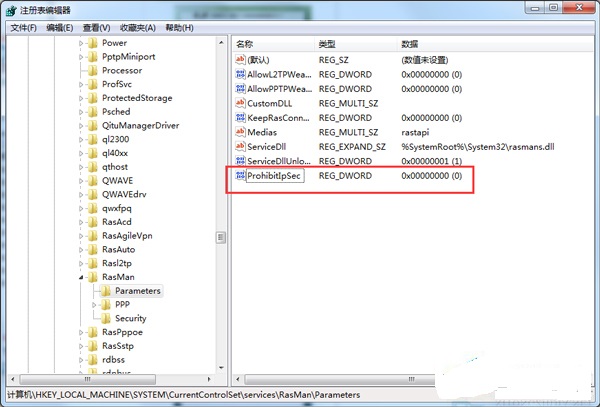
Task: Click the value pane scroll-left arrow
Action: [x=238, y=379]
